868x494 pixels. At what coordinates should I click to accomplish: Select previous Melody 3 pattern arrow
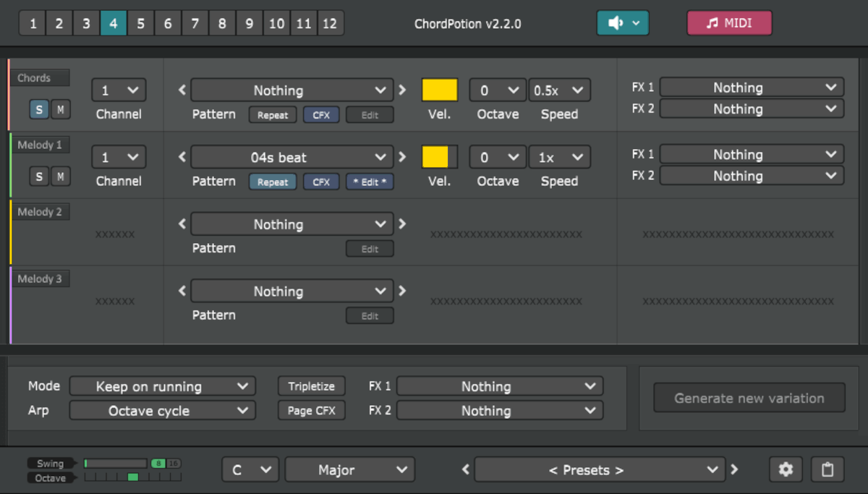pyautogui.click(x=182, y=291)
